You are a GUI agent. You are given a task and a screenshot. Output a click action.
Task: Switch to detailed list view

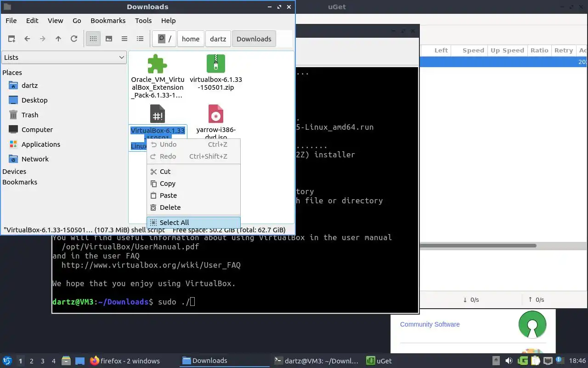tap(140, 39)
